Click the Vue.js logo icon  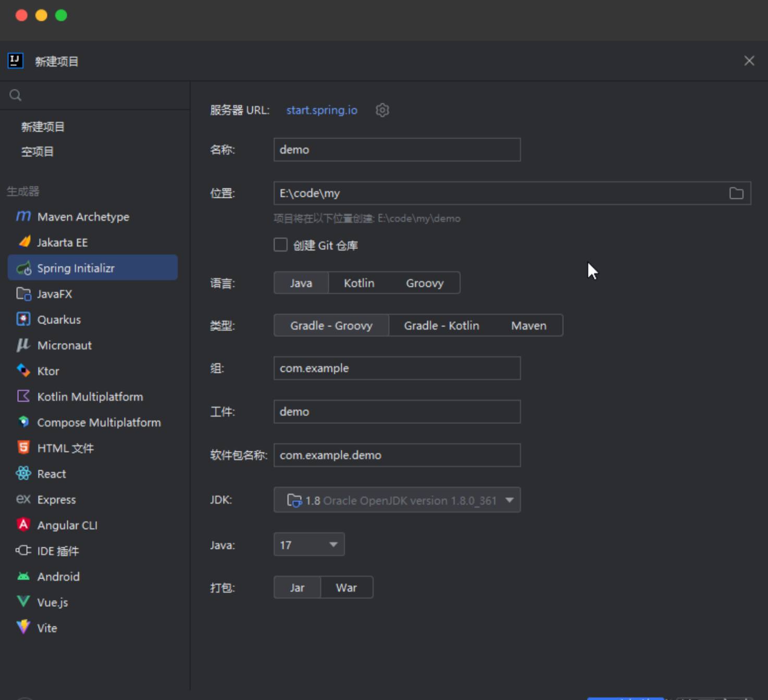[x=23, y=602]
